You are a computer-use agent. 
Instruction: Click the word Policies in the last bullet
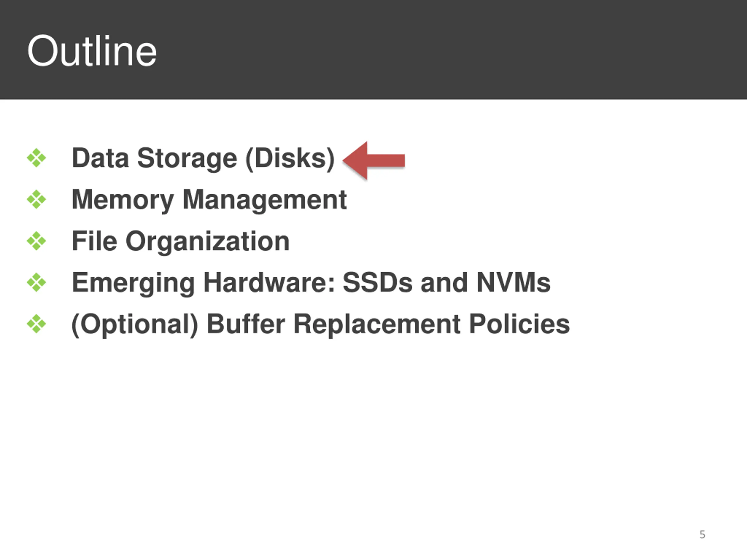519,324
